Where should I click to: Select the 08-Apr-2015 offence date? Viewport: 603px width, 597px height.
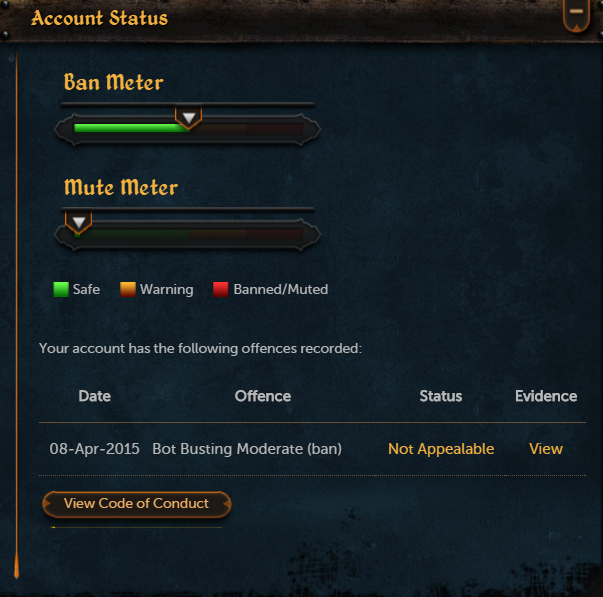click(95, 449)
